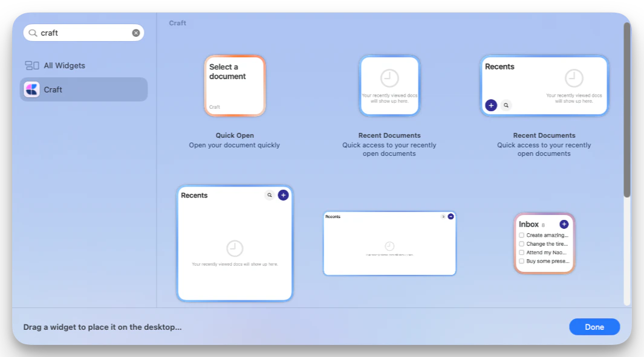Click the All Widgets grid icon
644x357 pixels.
pyautogui.click(x=32, y=66)
